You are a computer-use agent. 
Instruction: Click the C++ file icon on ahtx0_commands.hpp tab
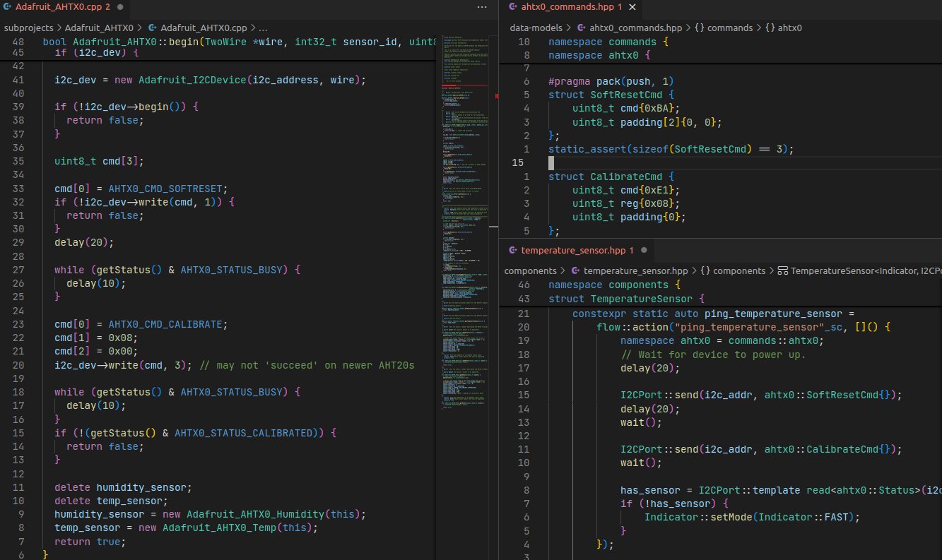[512, 6]
